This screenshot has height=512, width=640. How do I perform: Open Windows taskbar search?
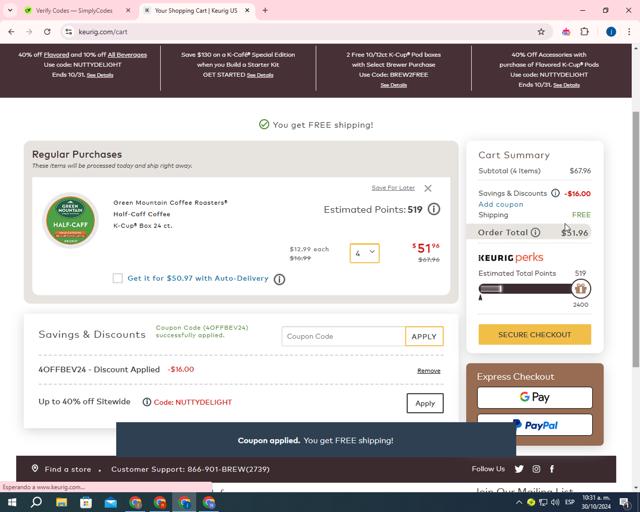point(36,502)
